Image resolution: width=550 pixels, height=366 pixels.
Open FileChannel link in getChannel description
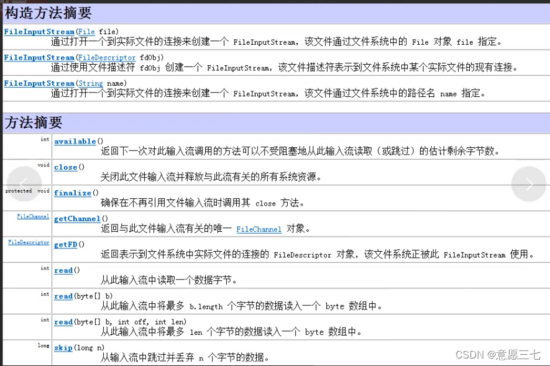[x=259, y=229]
